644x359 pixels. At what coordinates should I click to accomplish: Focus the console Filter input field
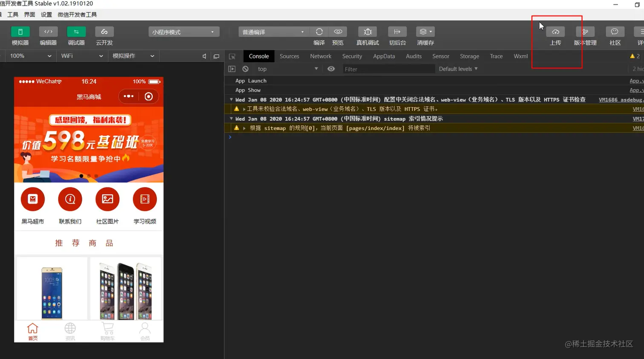click(389, 69)
